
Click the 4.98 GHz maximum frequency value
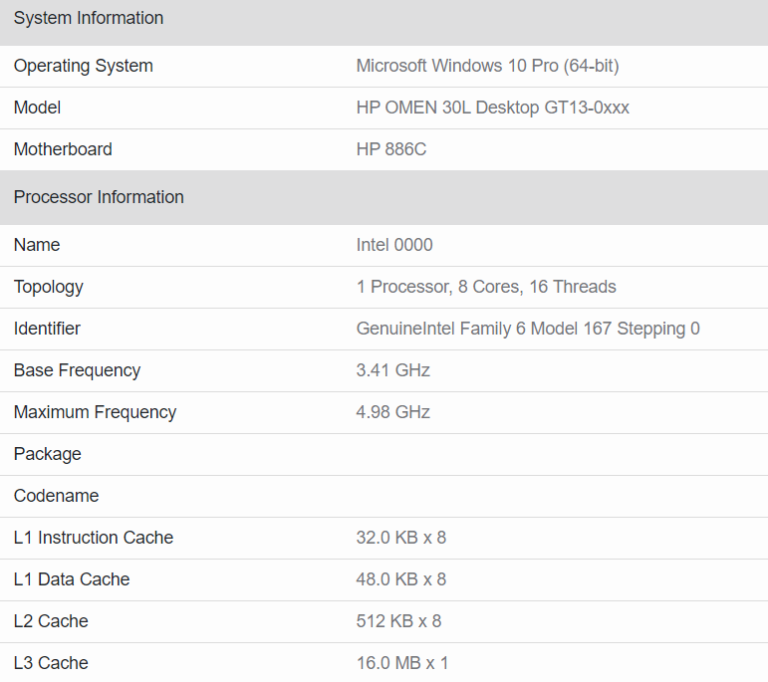[x=392, y=412]
